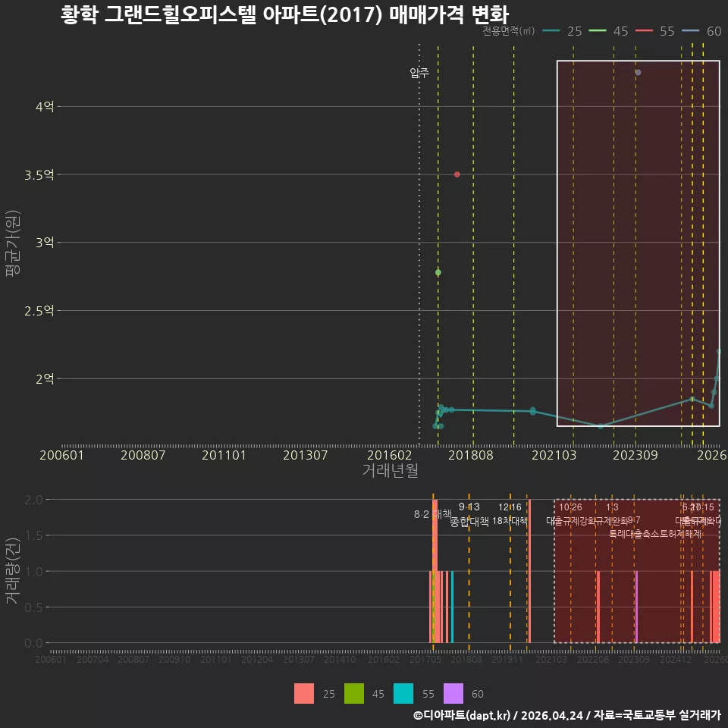Viewport: 728px width, 728px height.
Task: Click the cyan '55' swatch in bottom legend
Action: pyautogui.click(x=403, y=694)
